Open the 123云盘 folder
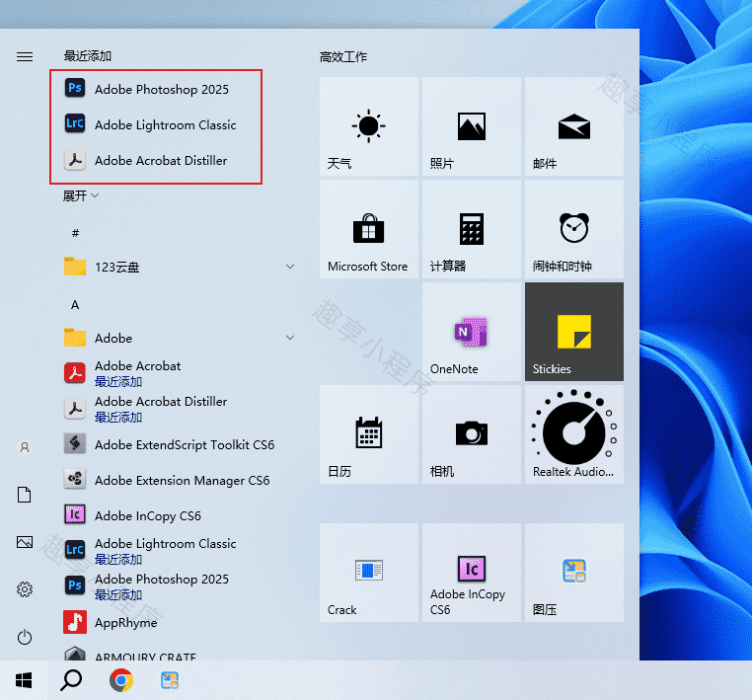Screen dimensions: 752x700 point(179,267)
